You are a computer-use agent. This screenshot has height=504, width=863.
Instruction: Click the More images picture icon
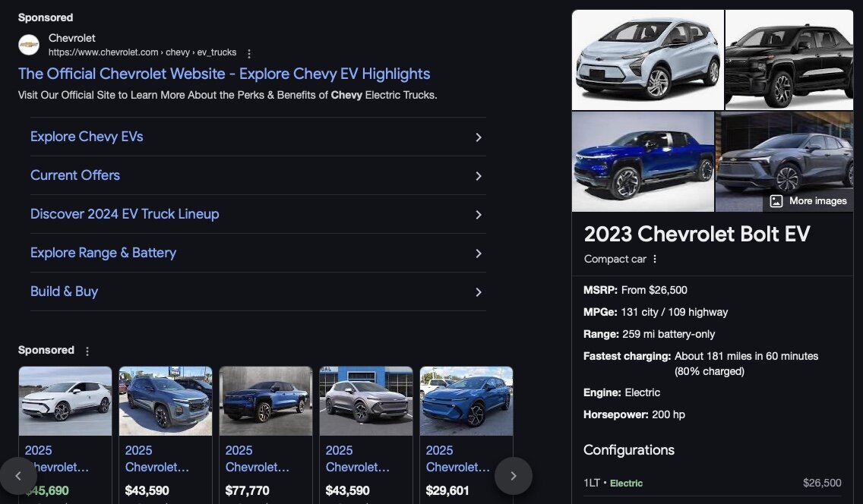coord(776,201)
